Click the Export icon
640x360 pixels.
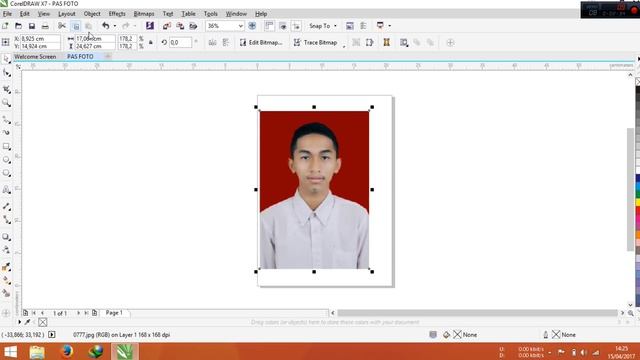click(180, 26)
